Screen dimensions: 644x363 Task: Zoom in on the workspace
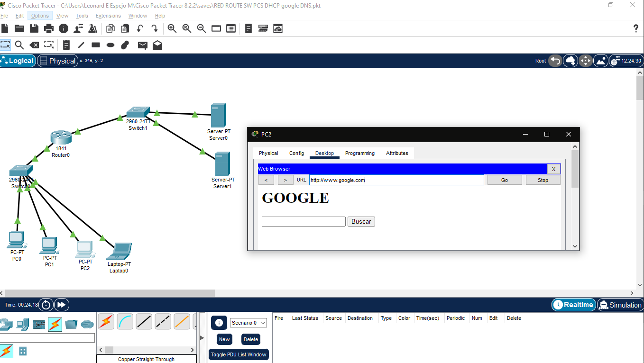click(x=172, y=28)
